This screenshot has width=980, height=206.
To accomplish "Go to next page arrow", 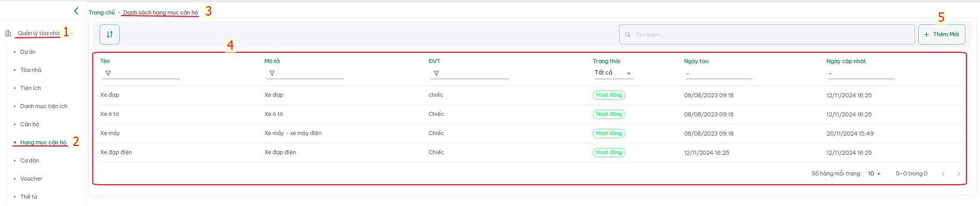I will 958,173.
